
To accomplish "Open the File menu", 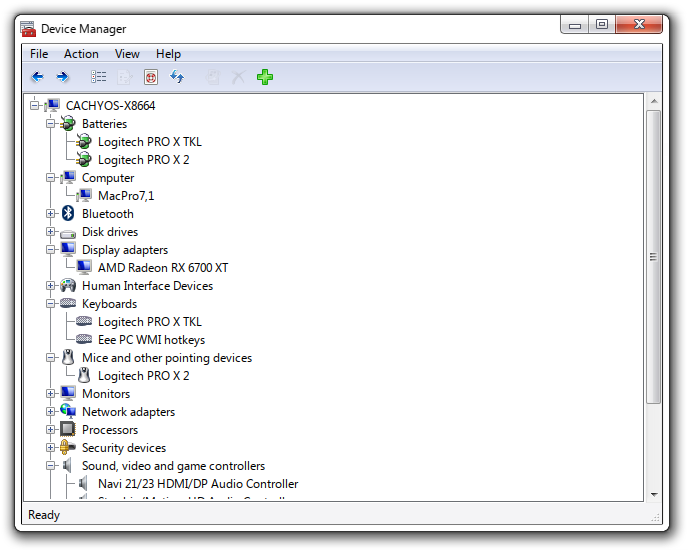I will pyautogui.click(x=39, y=54).
